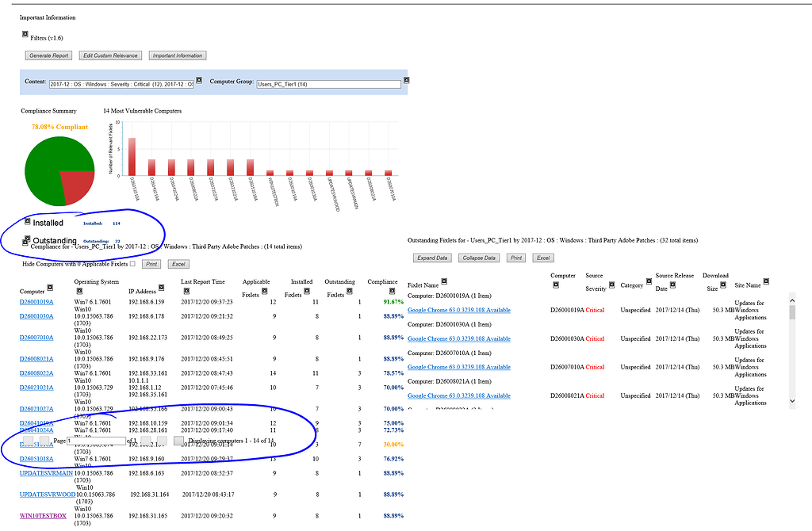Click the sort icon beside the Computer column header
Image resolution: width=812 pixels, height=531 pixels.
click(x=50, y=287)
